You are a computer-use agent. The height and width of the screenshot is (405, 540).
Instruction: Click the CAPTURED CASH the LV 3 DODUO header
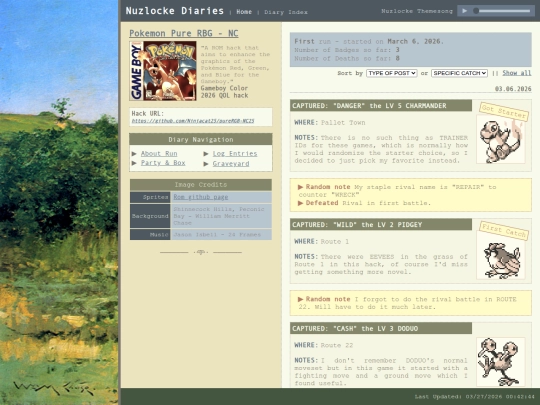[381, 329]
